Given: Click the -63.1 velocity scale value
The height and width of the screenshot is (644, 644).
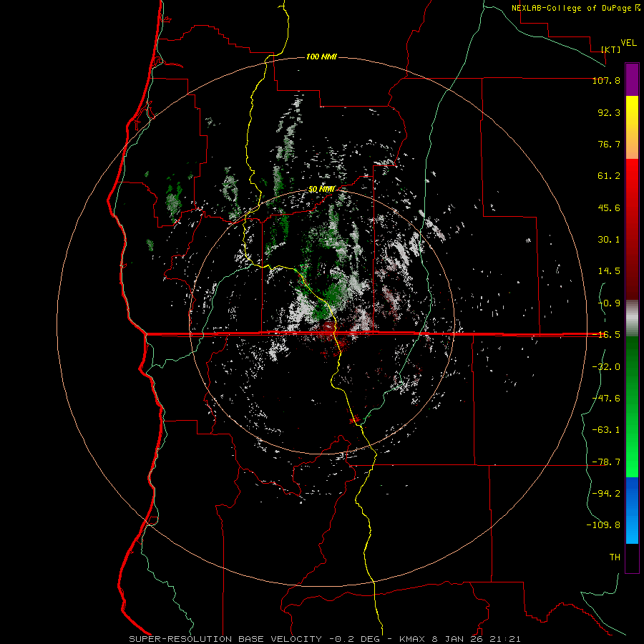Looking at the screenshot, I should tap(606, 430).
